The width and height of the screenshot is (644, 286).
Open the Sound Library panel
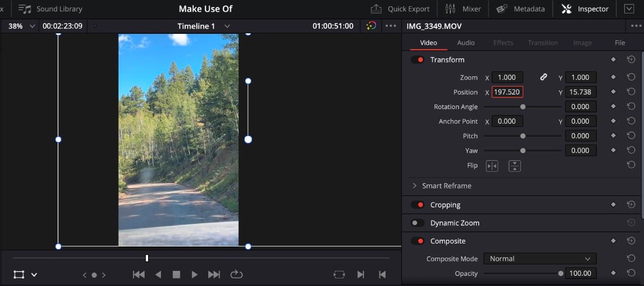[x=50, y=9]
